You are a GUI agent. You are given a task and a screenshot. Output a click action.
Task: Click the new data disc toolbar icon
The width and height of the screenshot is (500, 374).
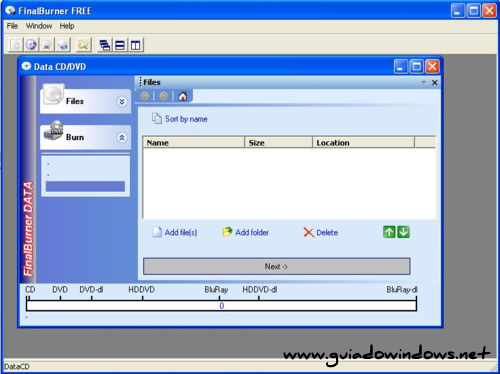[15, 45]
